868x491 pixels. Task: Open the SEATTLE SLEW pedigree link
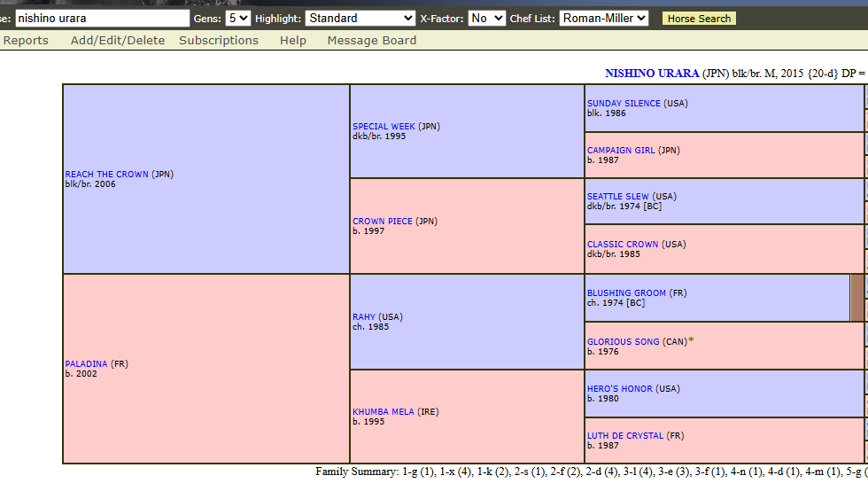[618, 196]
